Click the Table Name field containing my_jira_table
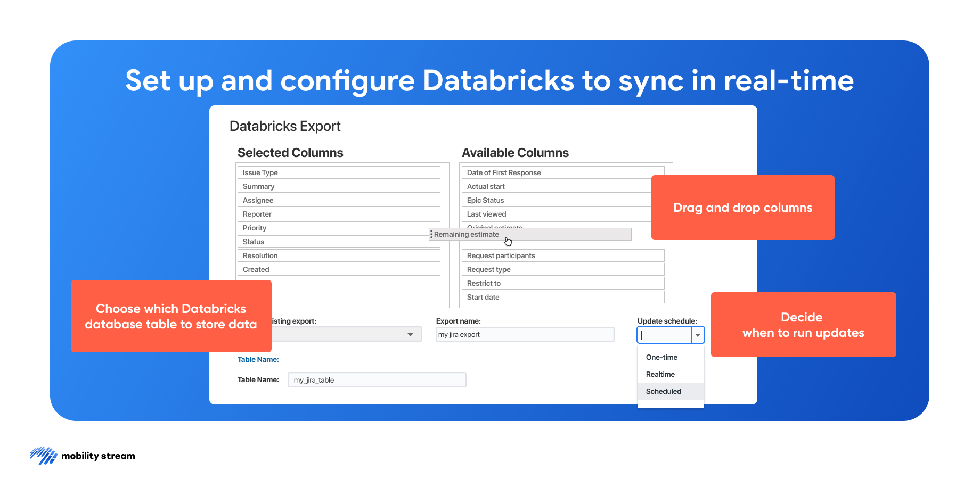980x479 pixels. tap(377, 379)
